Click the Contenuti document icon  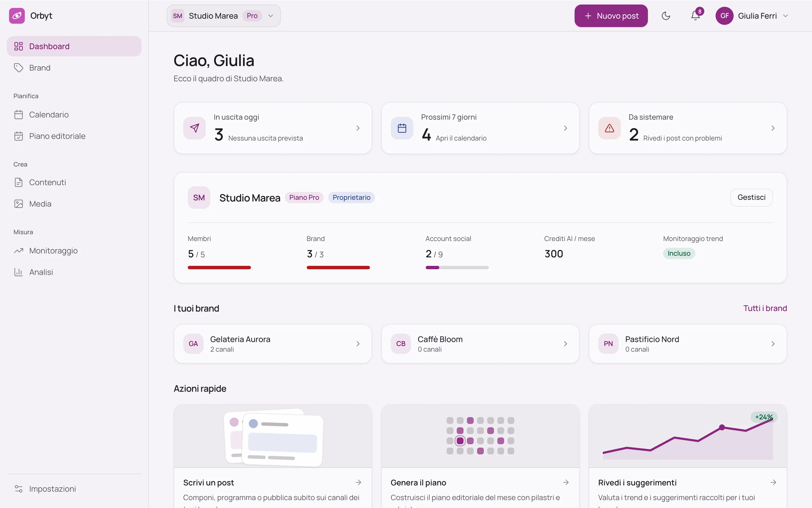tap(18, 182)
